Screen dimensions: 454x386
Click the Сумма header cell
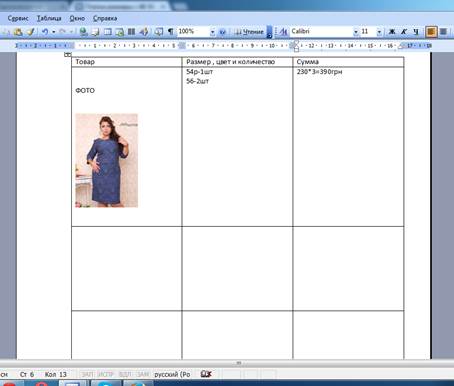point(348,62)
